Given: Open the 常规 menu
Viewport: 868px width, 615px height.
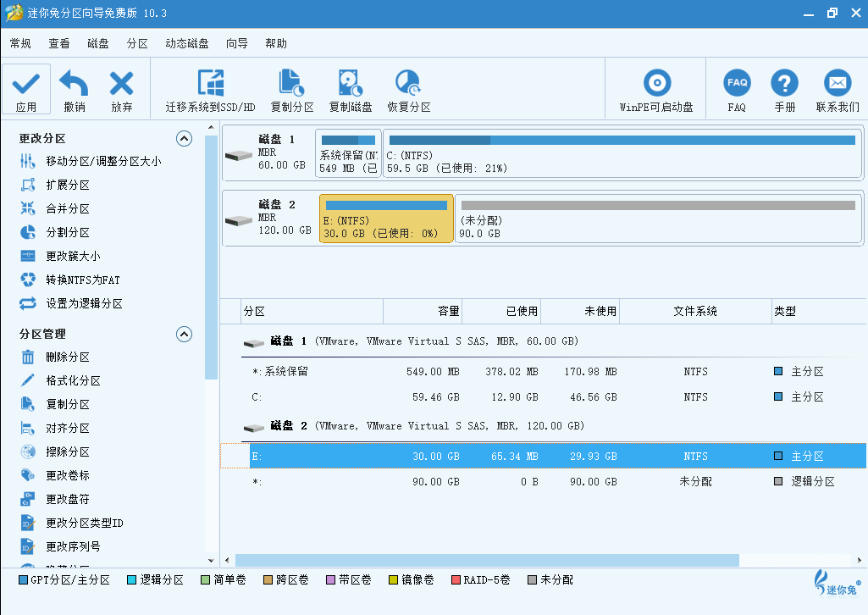Looking at the screenshot, I should pyautogui.click(x=20, y=44).
